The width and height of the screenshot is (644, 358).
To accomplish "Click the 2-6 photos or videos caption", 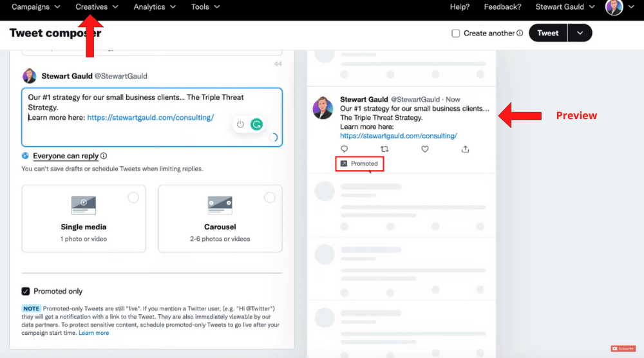I will (220, 239).
